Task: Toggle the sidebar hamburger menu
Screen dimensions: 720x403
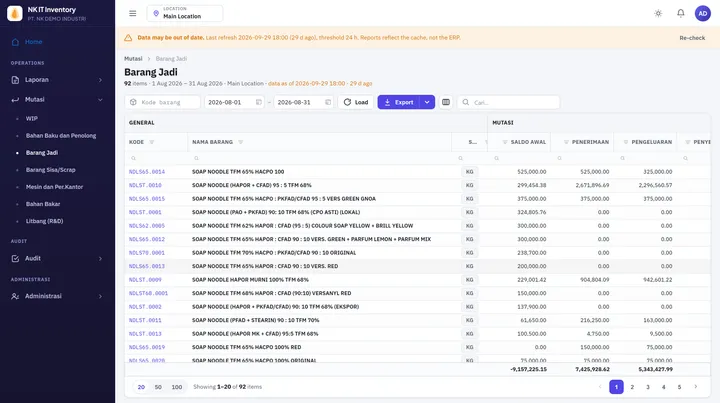Action: pos(133,13)
